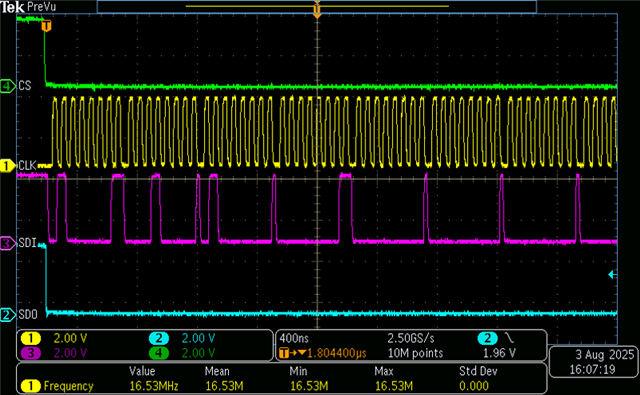
Task: Click the trigger point marker at top center
Action: (x=317, y=9)
